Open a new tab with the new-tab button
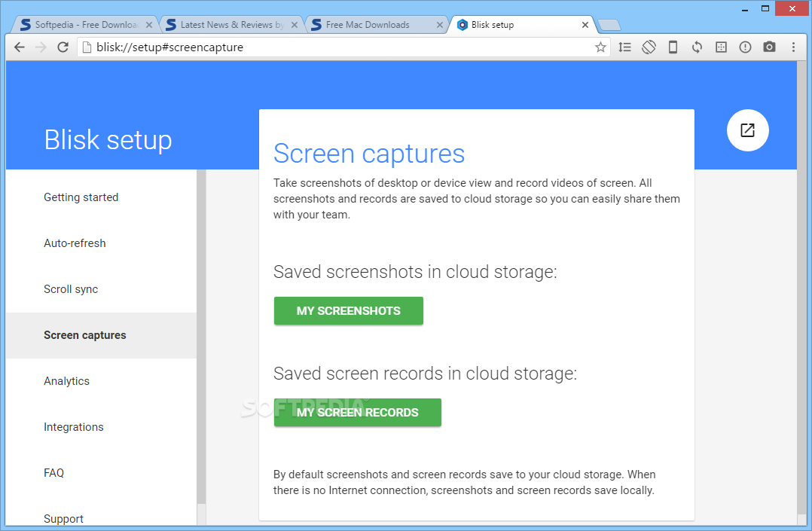812x531 pixels. pos(609,25)
